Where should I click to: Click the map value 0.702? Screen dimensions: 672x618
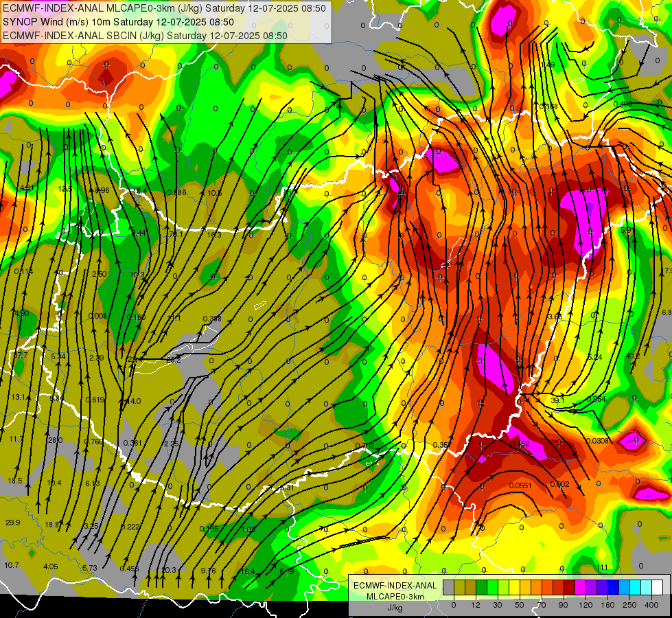[x=364, y=446]
